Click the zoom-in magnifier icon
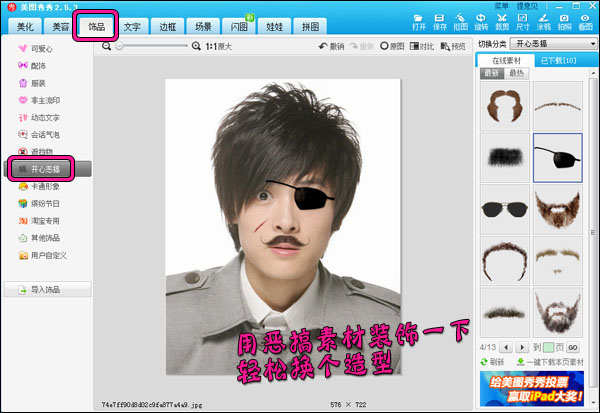 pos(198,46)
